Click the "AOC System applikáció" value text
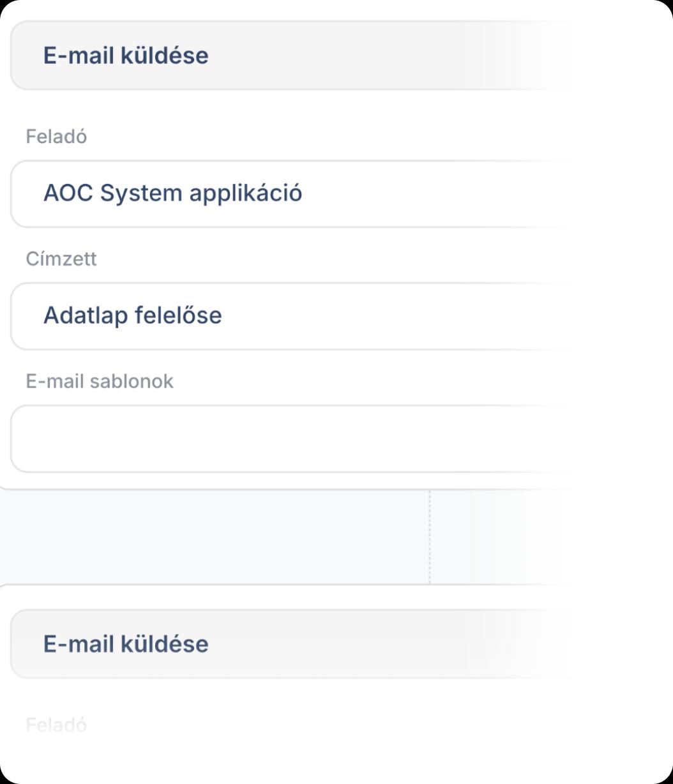This screenshot has width=673, height=784. 172,193
